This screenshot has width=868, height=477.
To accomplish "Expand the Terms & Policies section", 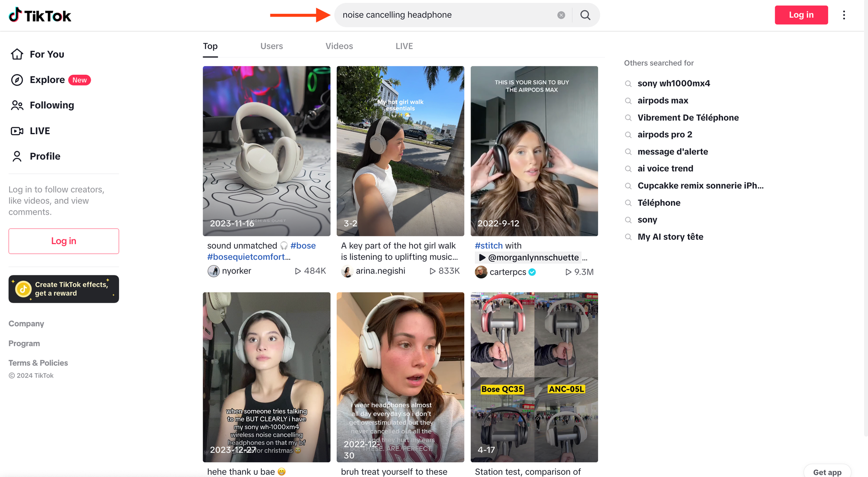I will tap(38, 363).
